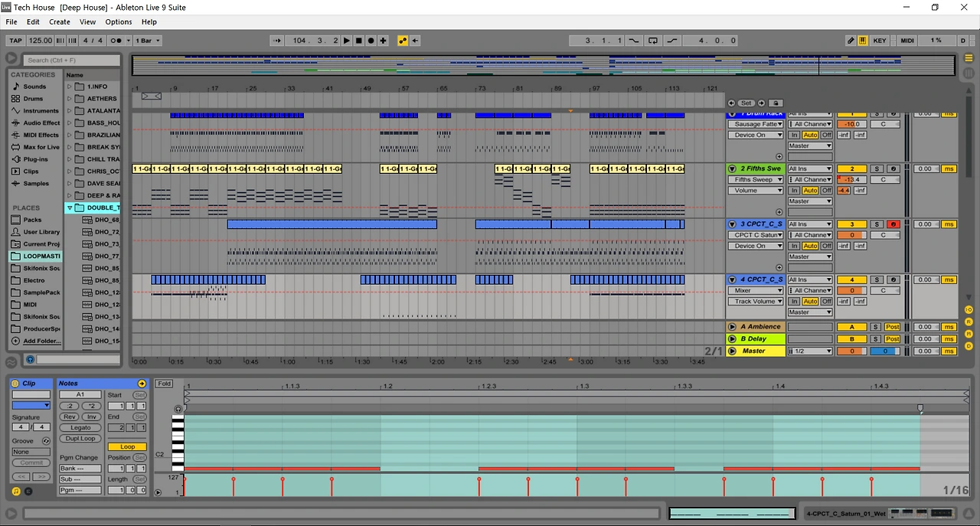Screen dimensions: 980x526
Task: Click the Punch-In switch icon
Action: tap(635, 41)
